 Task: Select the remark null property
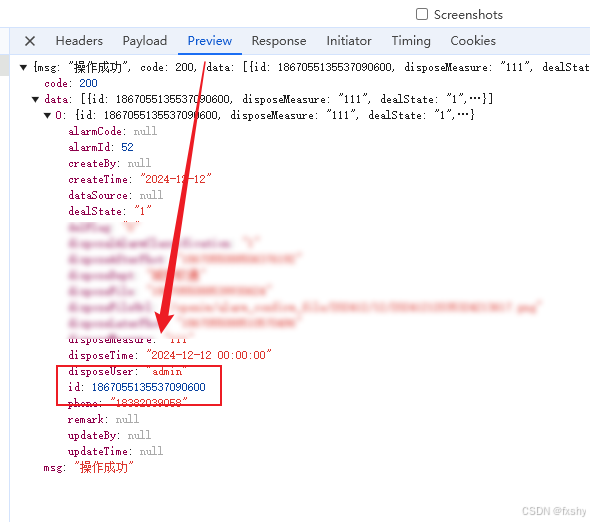[103, 419]
